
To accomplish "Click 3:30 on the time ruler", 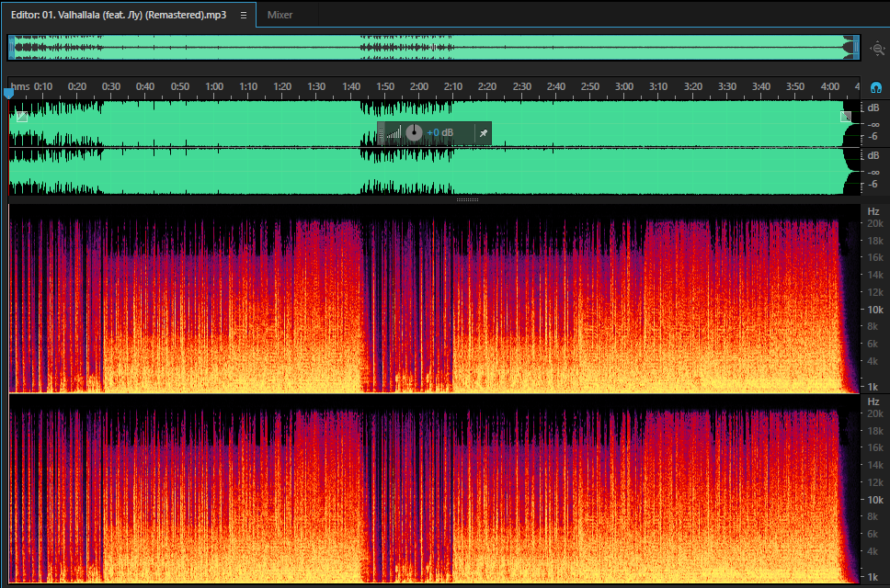I will [x=726, y=86].
